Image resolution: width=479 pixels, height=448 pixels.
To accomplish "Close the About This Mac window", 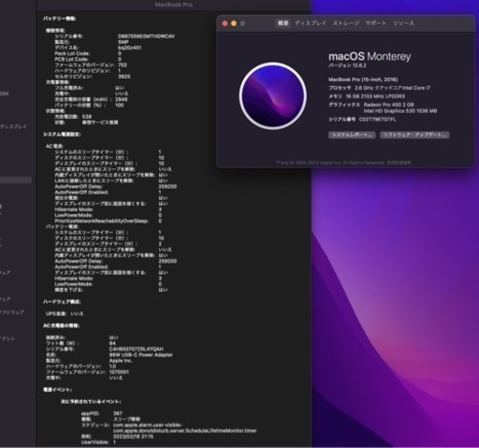I will click(225, 23).
